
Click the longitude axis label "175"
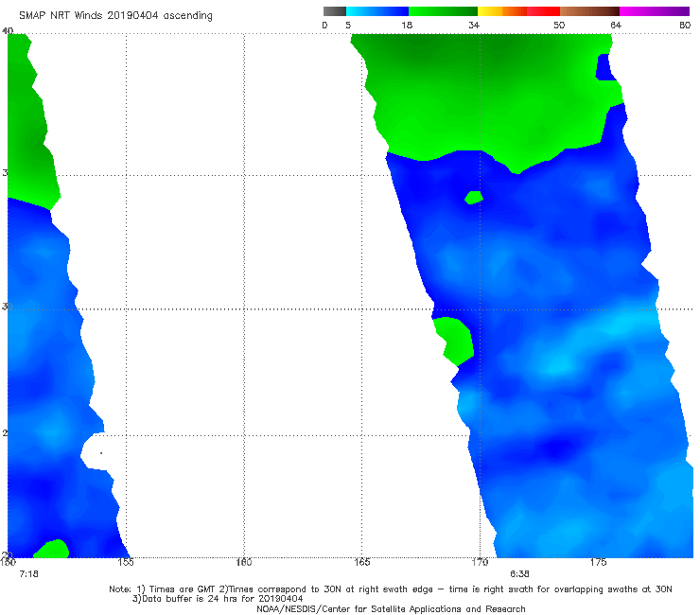598,562
